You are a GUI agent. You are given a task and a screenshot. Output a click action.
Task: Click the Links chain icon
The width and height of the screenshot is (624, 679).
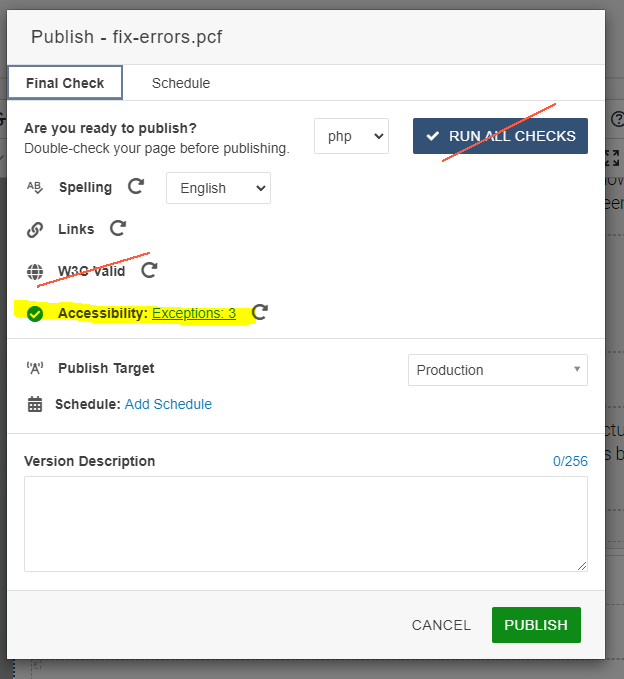point(35,229)
